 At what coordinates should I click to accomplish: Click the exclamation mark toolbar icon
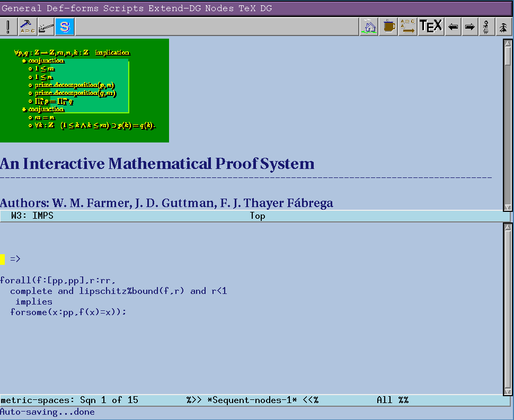[x=8, y=26]
